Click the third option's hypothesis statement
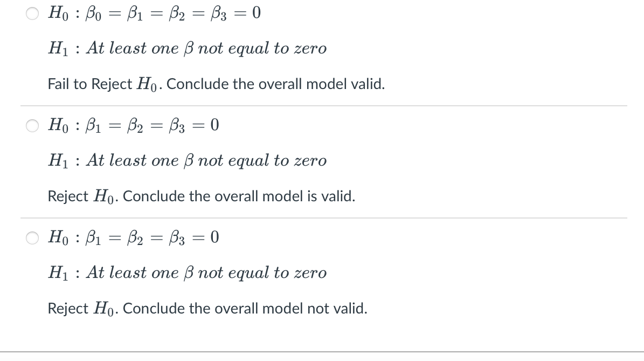644x361 pixels. pyautogui.click(x=133, y=237)
